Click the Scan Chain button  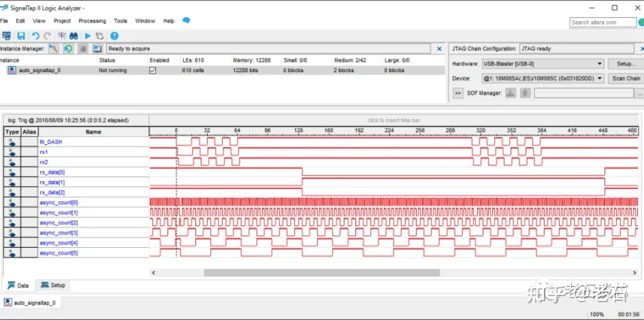click(x=626, y=78)
